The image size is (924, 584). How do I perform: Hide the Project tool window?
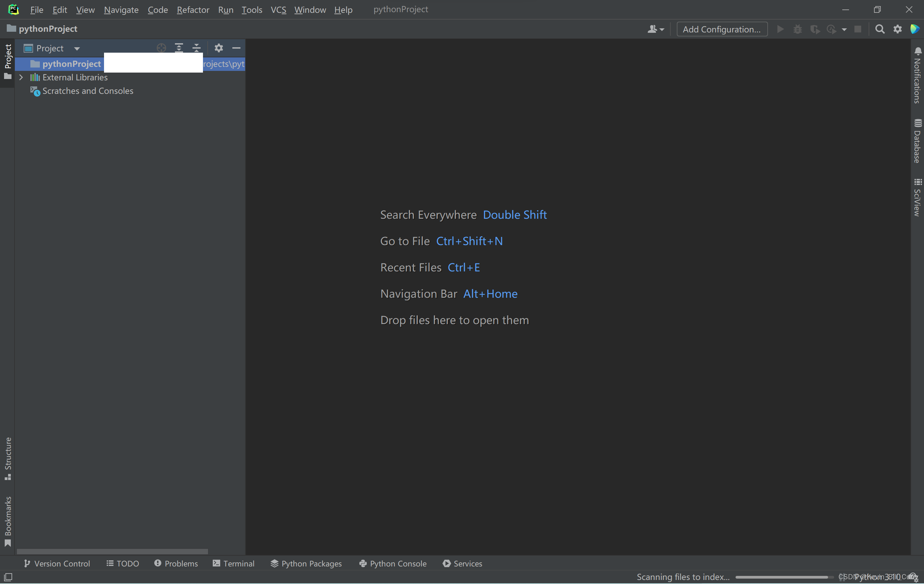click(x=236, y=48)
